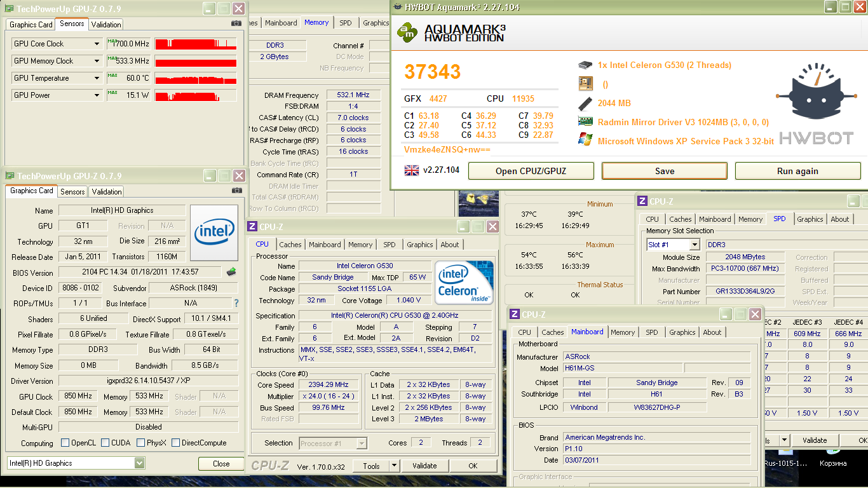Click the Windows logo icon in Aquamark
Viewport: 868px width, 488px height.
(585, 140)
